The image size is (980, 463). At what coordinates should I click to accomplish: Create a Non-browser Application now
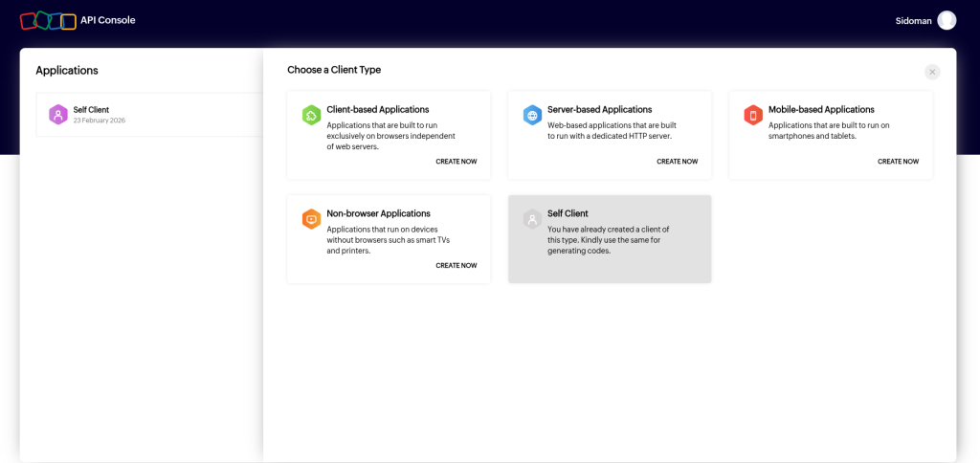457,266
